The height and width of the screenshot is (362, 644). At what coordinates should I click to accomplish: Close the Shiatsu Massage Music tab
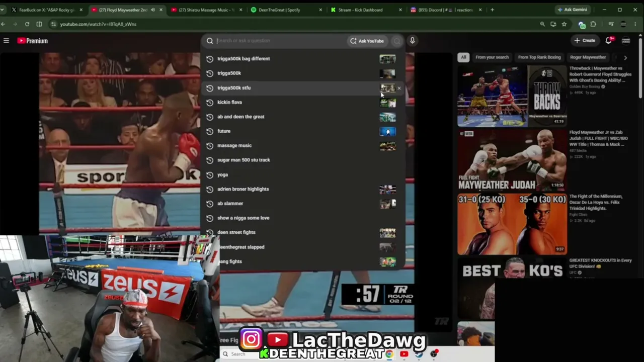[x=240, y=10]
